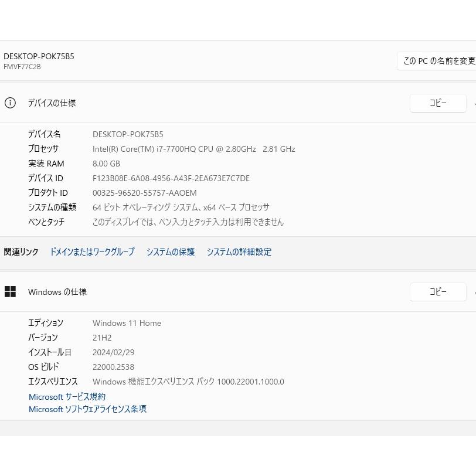This screenshot has width=476, height=476.
Task: Click the デバイス ID label
Action: 46,178
